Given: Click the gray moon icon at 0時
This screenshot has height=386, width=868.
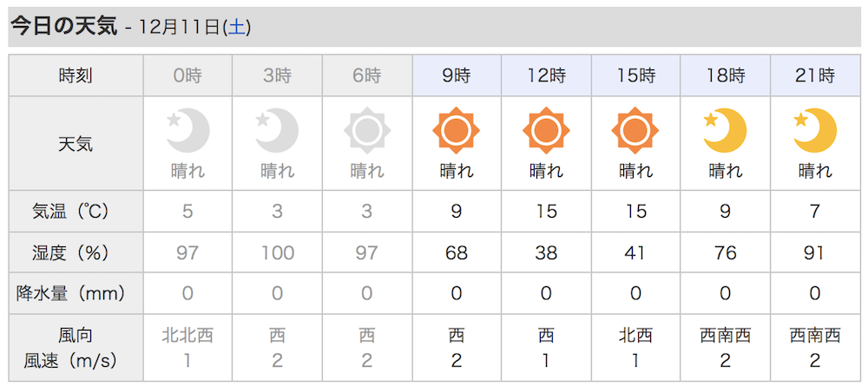Looking at the screenshot, I should (187, 130).
